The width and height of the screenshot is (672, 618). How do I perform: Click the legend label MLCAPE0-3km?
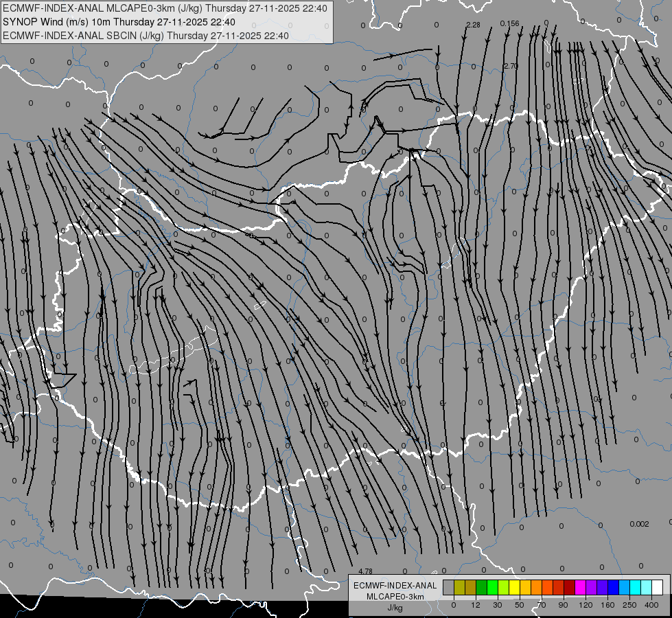pos(395,597)
